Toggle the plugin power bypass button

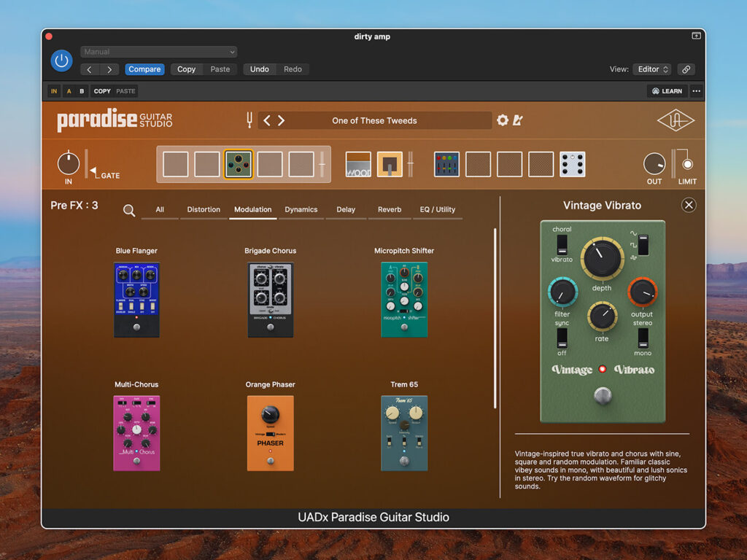click(61, 61)
